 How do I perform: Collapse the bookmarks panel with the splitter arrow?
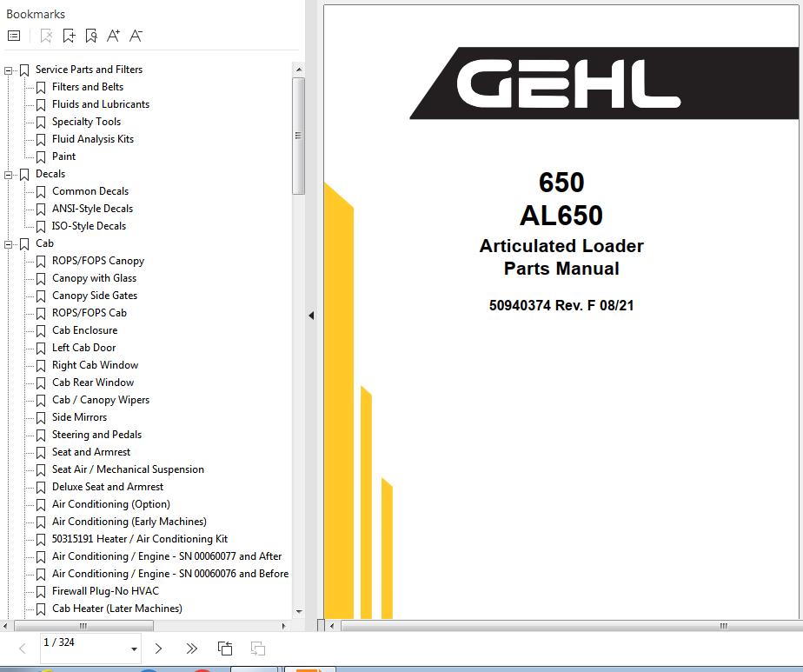pos(311,316)
